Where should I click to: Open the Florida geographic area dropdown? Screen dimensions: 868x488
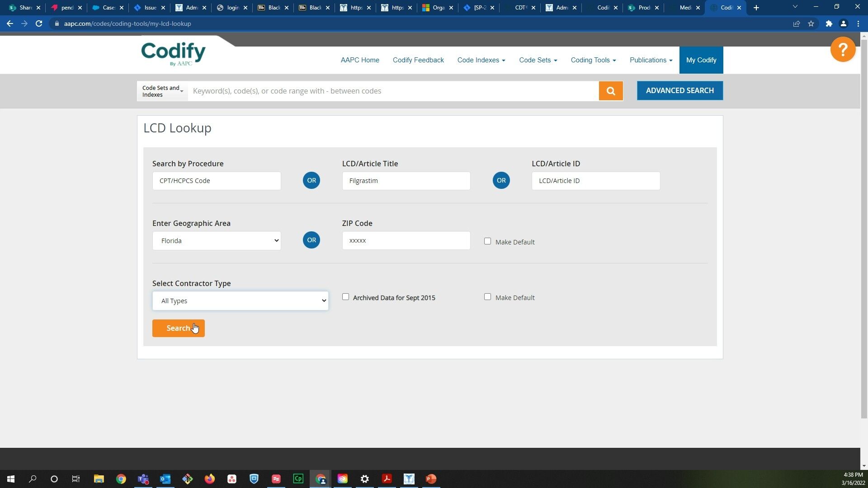(x=216, y=240)
